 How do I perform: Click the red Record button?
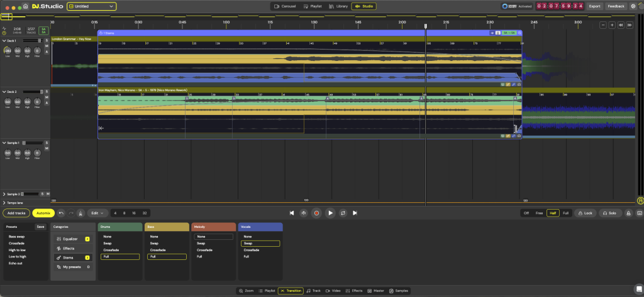click(316, 213)
